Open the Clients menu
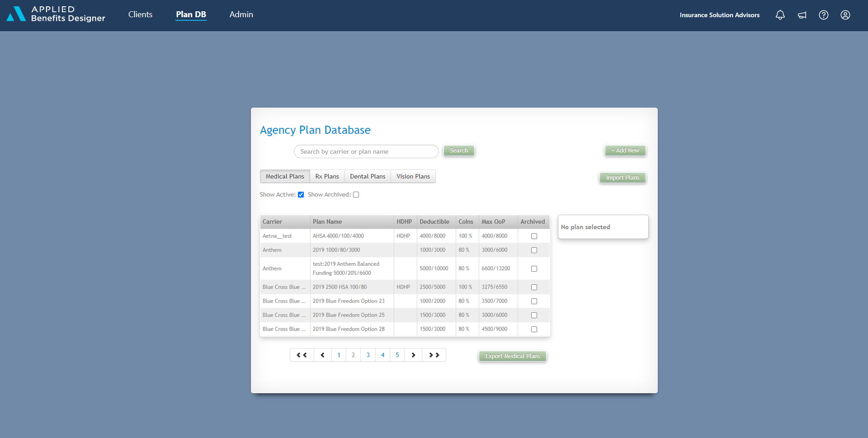This screenshot has width=868, height=438. point(140,14)
